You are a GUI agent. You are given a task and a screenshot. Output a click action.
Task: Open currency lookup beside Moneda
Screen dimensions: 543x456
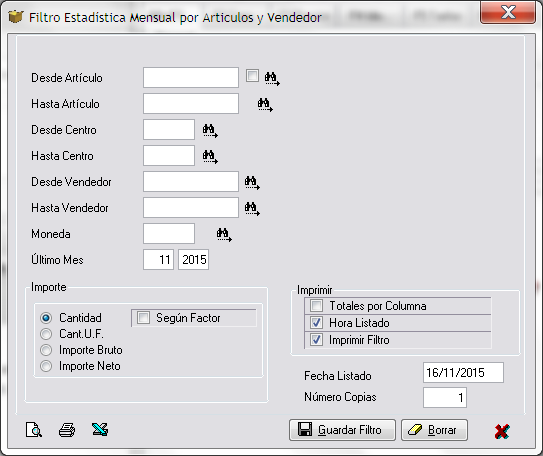click(224, 234)
